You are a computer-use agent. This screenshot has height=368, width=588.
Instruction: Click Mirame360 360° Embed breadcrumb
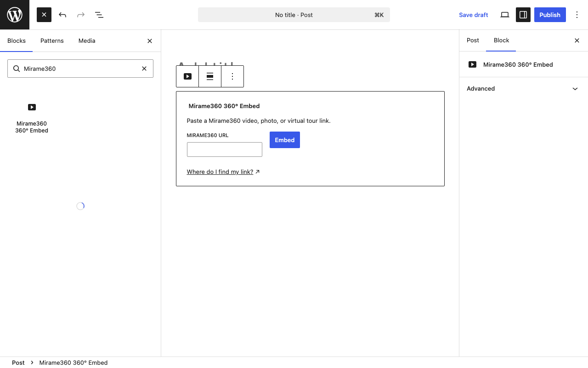[x=73, y=362]
